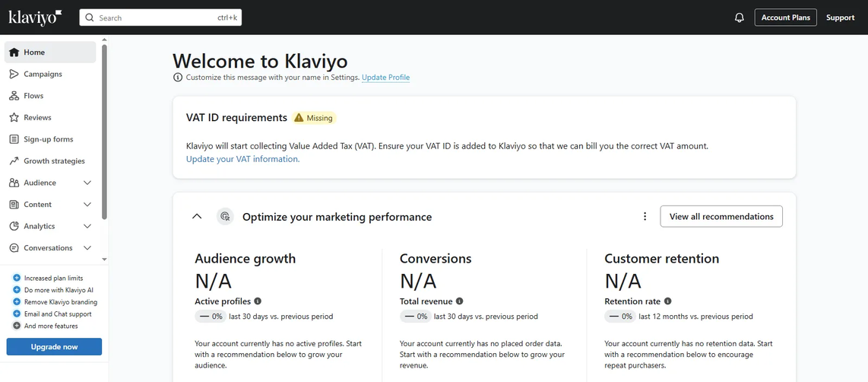The image size is (868, 382).
Task: Click the Sign-up forms icon
Action: point(14,139)
